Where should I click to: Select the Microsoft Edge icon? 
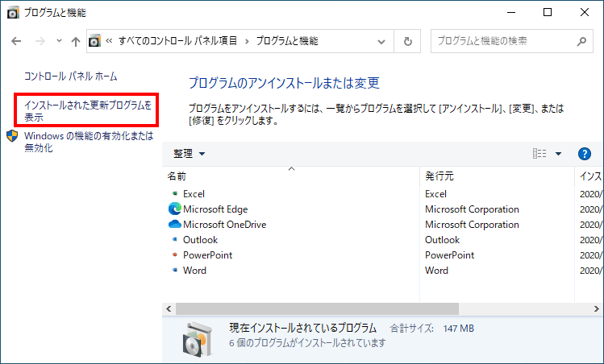click(x=175, y=209)
